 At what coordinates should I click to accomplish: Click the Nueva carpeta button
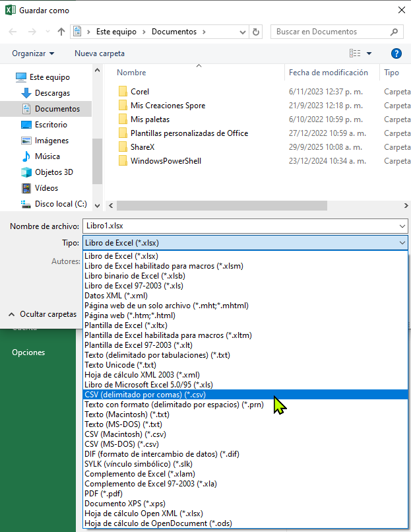(x=99, y=53)
